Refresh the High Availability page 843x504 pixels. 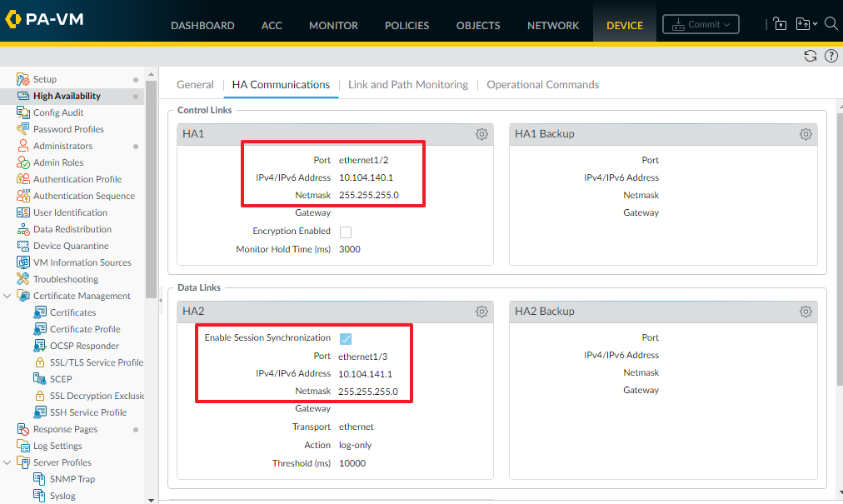(x=809, y=55)
